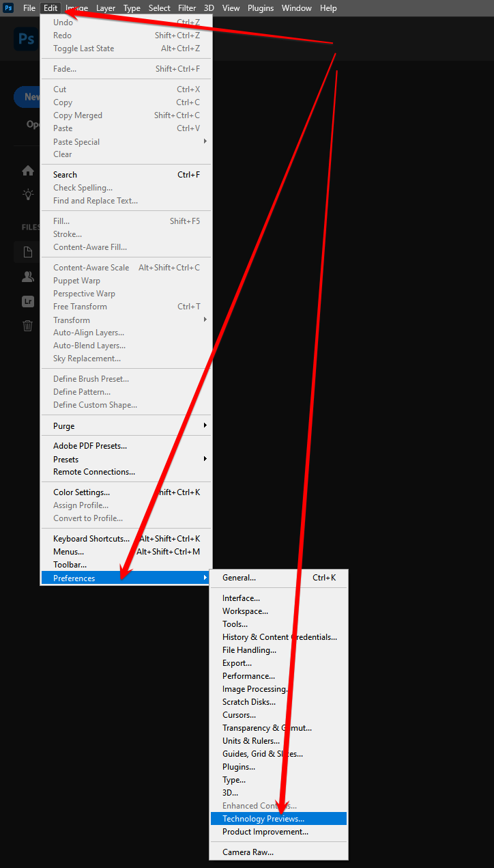
Task: Expand the Purge submenu
Action: (x=126, y=426)
